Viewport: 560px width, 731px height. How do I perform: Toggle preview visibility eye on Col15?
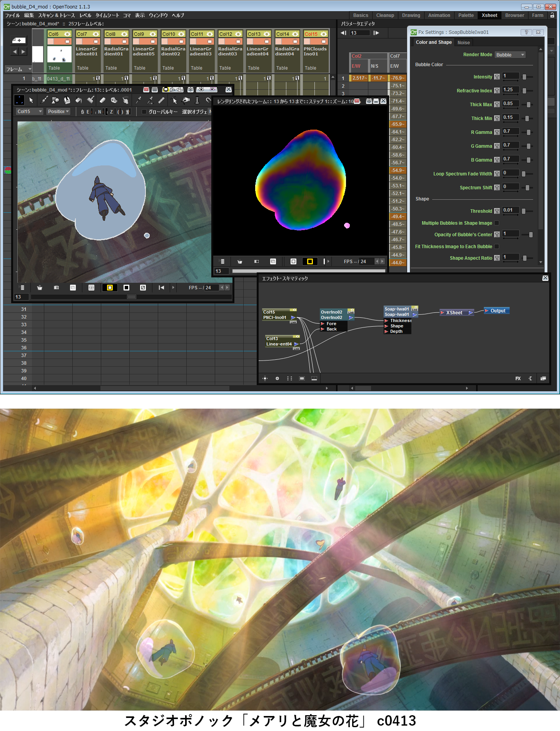[324, 34]
